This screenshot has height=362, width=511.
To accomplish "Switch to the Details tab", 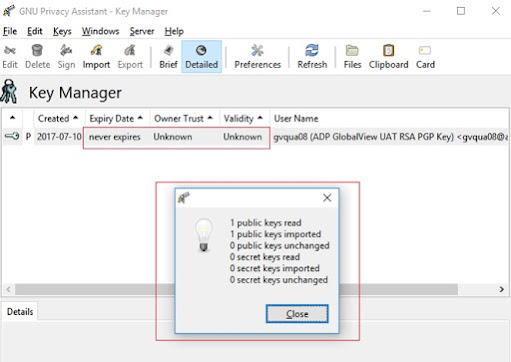I will (x=20, y=312).
